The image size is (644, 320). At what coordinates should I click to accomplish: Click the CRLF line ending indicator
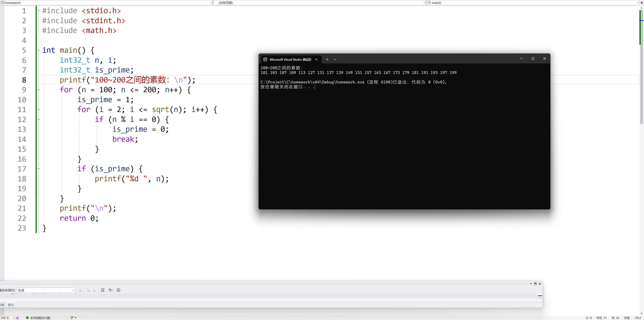coord(638,318)
